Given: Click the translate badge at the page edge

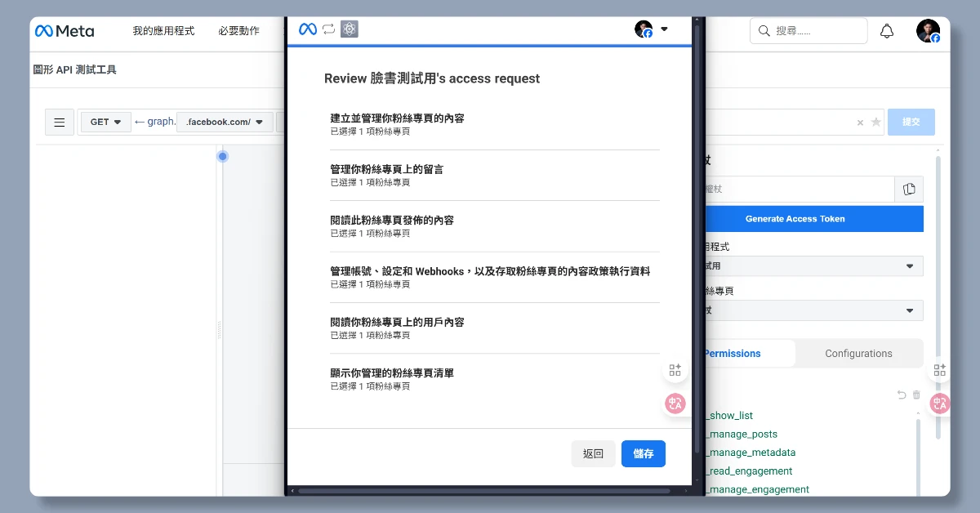Looking at the screenshot, I should pyautogui.click(x=940, y=404).
